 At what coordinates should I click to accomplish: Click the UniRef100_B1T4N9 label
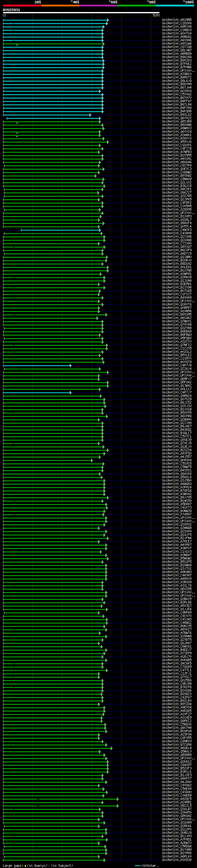point(177,850)
